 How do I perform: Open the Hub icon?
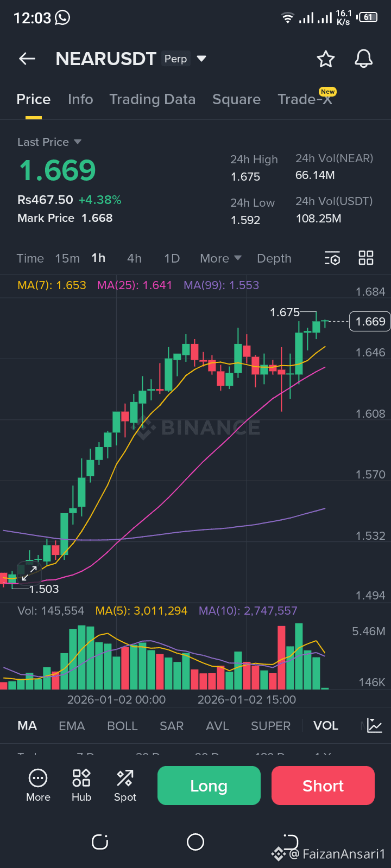pyautogui.click(x=81, y=786)
